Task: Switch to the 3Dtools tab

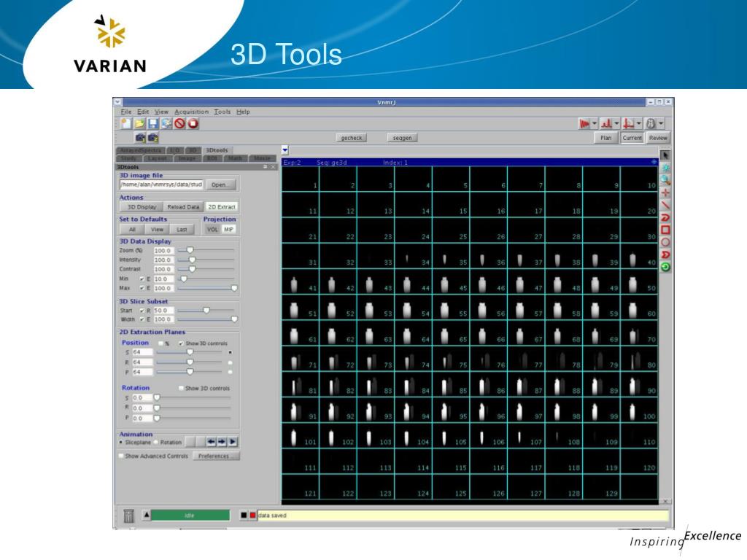Action: 217,150
